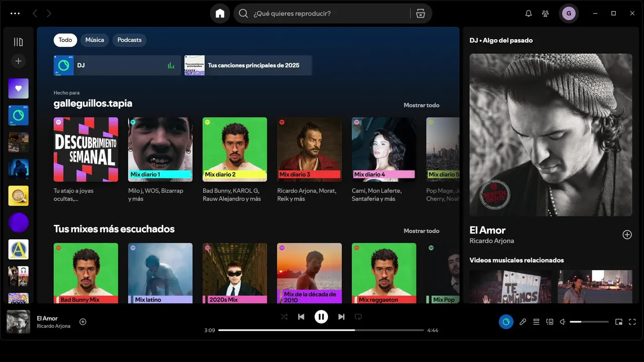644x362 pixels.
Task: Open the DJ shortcut card
Action: pyautogui.click(x=117, y=65)
